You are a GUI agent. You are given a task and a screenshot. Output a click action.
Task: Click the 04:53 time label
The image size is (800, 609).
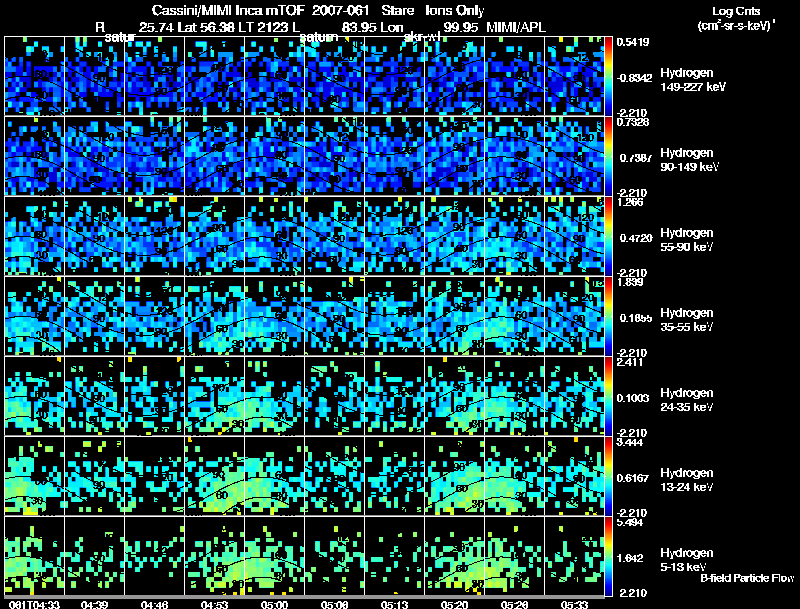pyautogui.click(x=214, y=605)
